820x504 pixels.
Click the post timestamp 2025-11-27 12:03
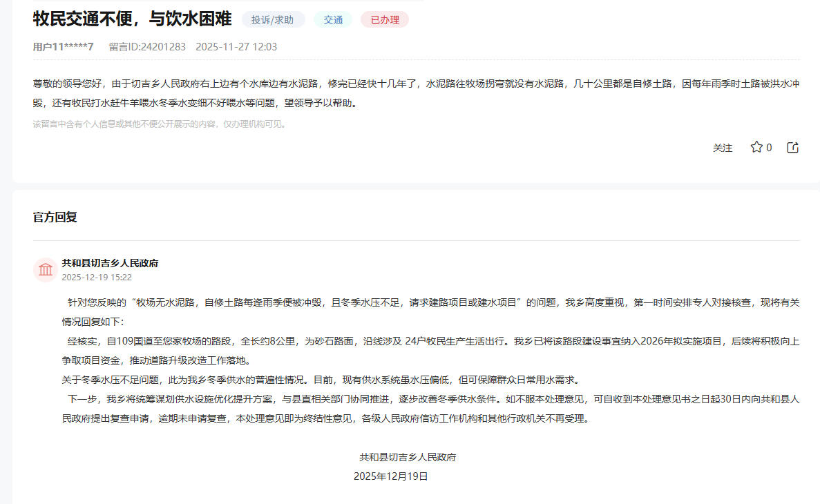tap(236, 47)
